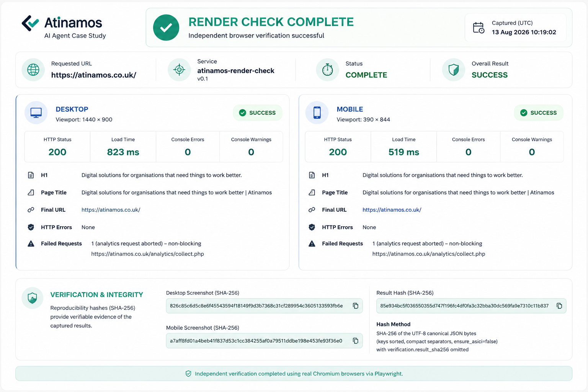Copy the Mobile Screenshot SHA-256 hash
This screenshot has height=392, width=588.
(356, 341)
